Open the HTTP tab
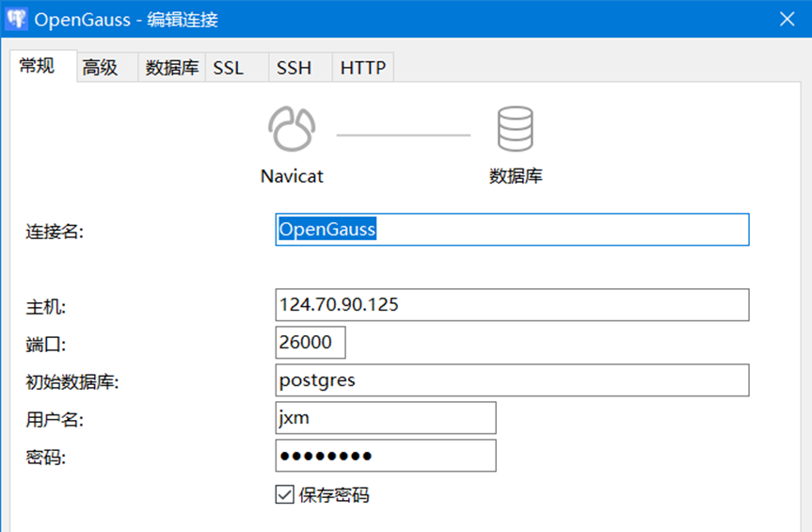The height and width of the screenshot is (532, 812). (x=363, y=68)
